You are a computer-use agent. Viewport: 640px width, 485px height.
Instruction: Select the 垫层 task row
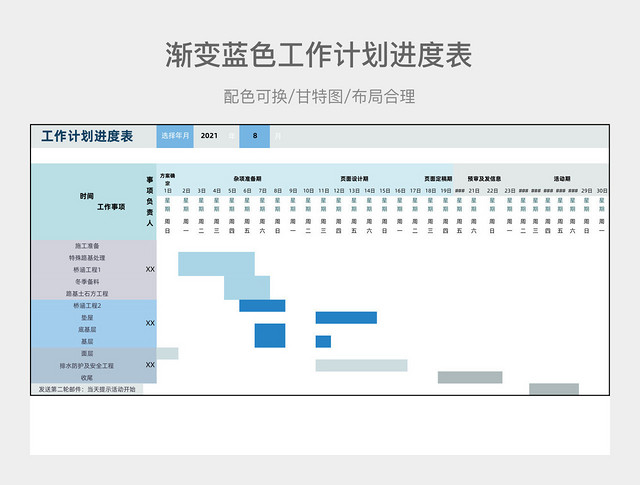pos(87,317)
